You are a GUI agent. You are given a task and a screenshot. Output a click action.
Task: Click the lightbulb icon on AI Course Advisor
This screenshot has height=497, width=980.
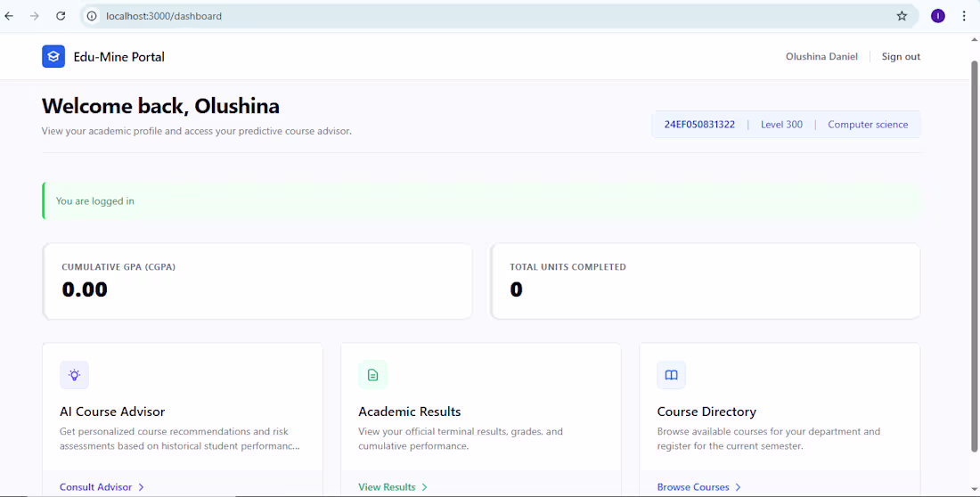(x=74, y=375)
